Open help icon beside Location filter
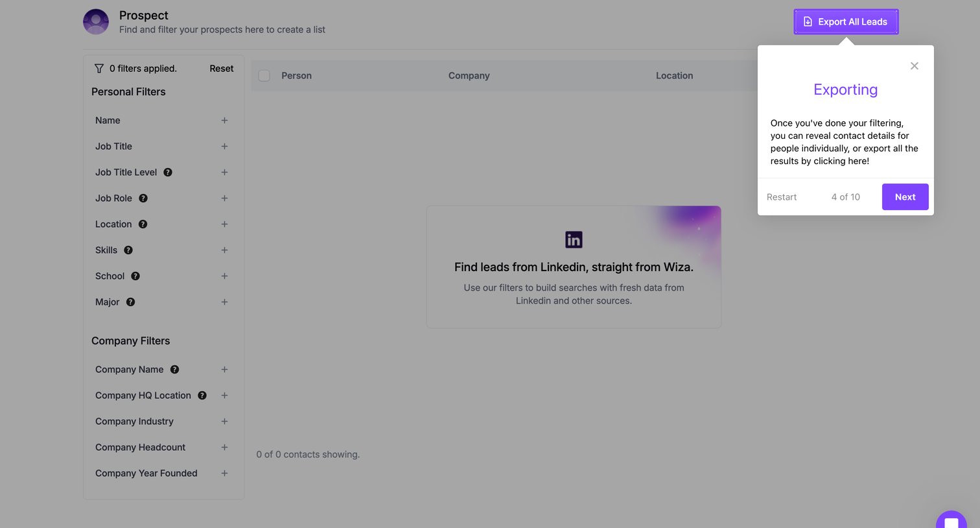 coord(143,224)
